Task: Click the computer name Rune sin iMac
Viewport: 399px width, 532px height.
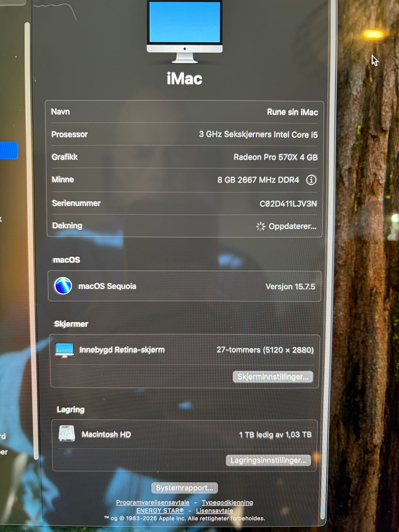Action: pos(293,112)
